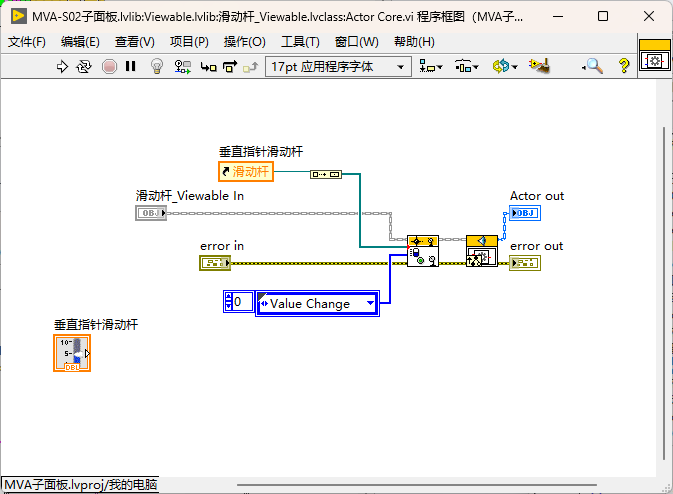Click the LabVIEW window title icon
Screen dimensions: 673x494
click(18, 16)
